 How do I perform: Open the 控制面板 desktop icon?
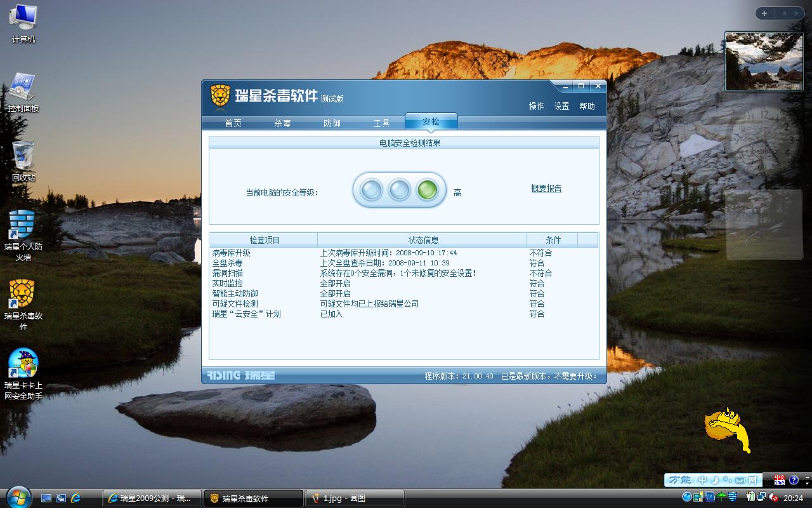[x=23, y=93]
